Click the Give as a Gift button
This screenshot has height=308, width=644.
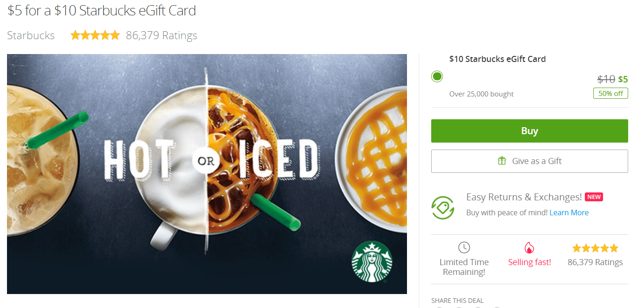click(529, 161)
